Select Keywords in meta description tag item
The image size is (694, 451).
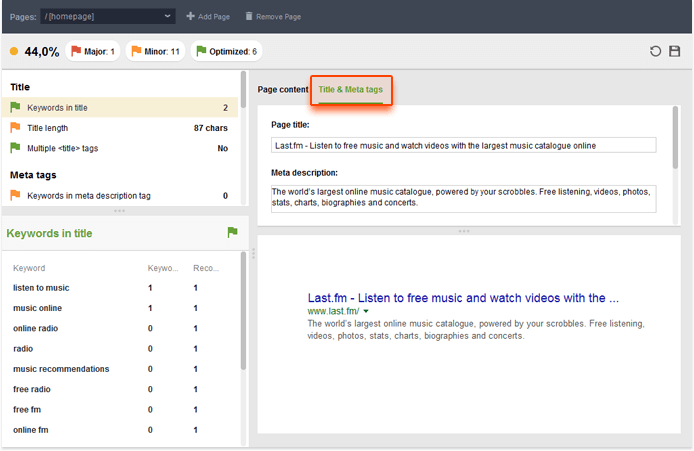click(x=88, y=196)
